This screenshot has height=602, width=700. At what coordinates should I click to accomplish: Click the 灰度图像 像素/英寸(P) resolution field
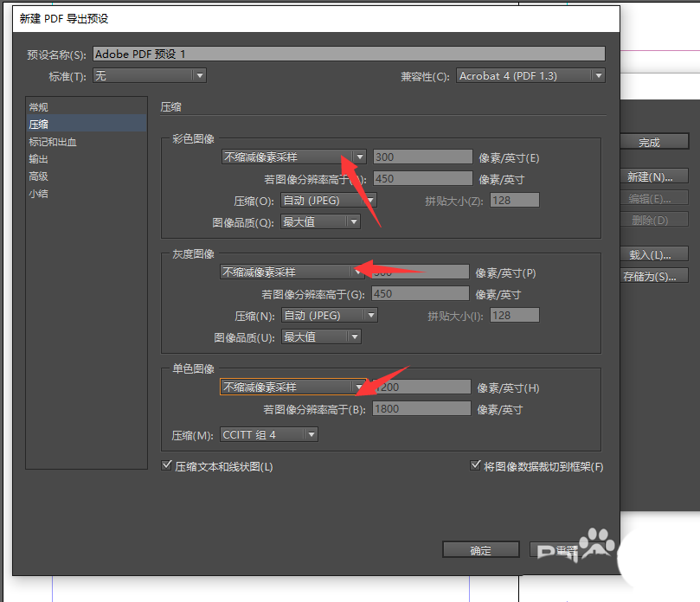[x=421, y=272]
